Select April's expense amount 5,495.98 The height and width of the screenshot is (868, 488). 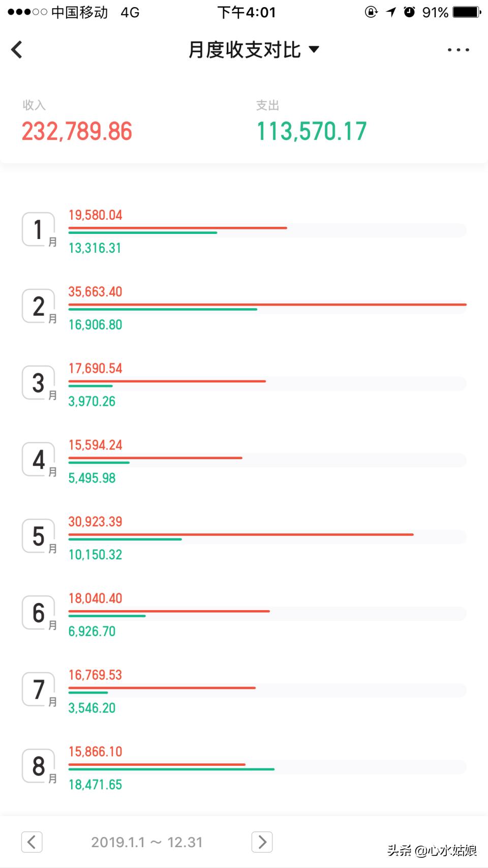pos(91,478)
